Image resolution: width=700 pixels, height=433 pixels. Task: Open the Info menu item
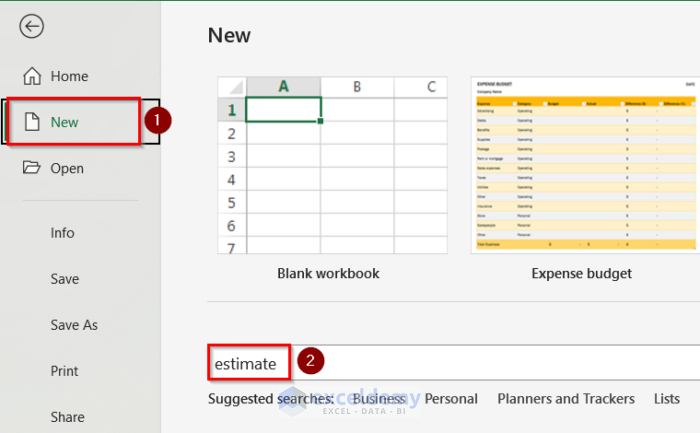pos(62,232)
